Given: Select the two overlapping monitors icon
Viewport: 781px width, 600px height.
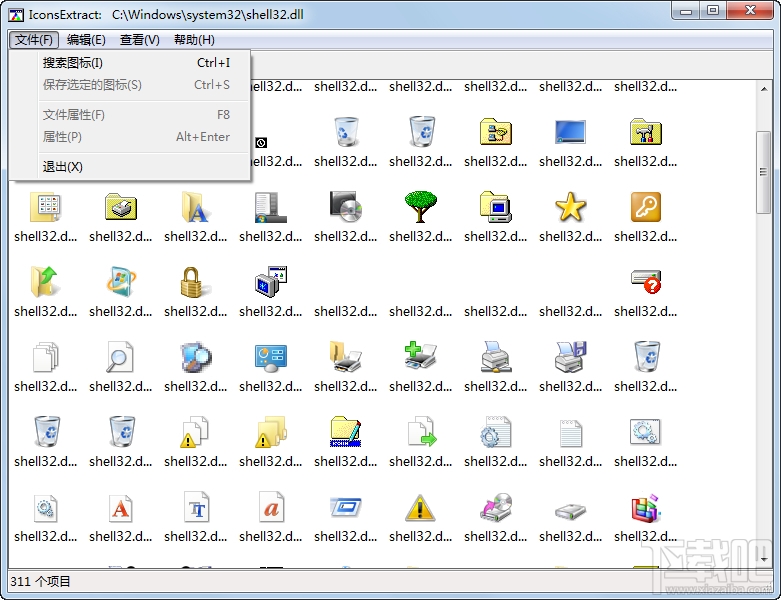Looking at the screenshot, I should (x=270, y=282).
